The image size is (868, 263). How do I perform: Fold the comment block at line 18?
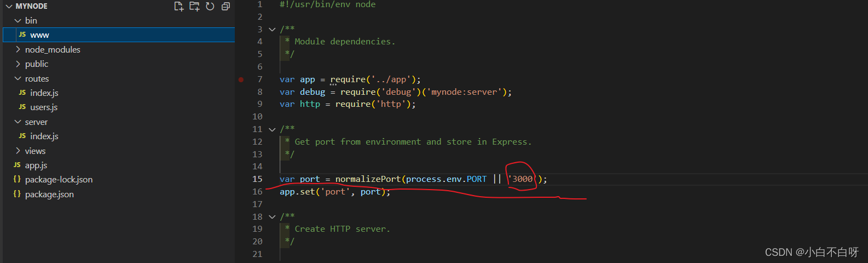[272, 216]
